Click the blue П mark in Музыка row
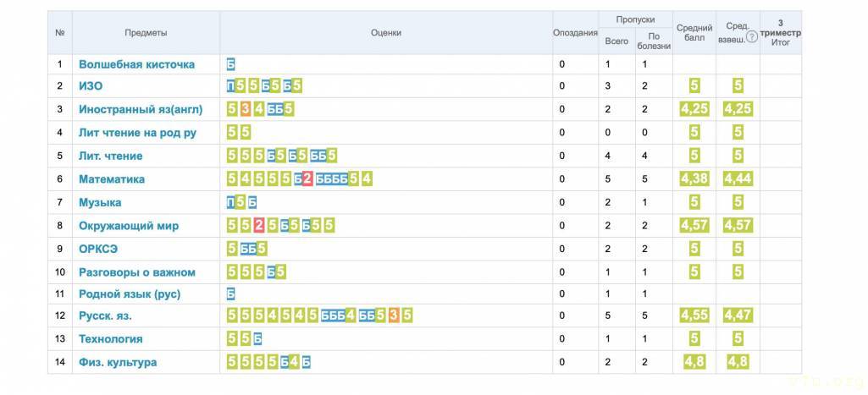Screen dimensions: 868x395 pos(230,202)
